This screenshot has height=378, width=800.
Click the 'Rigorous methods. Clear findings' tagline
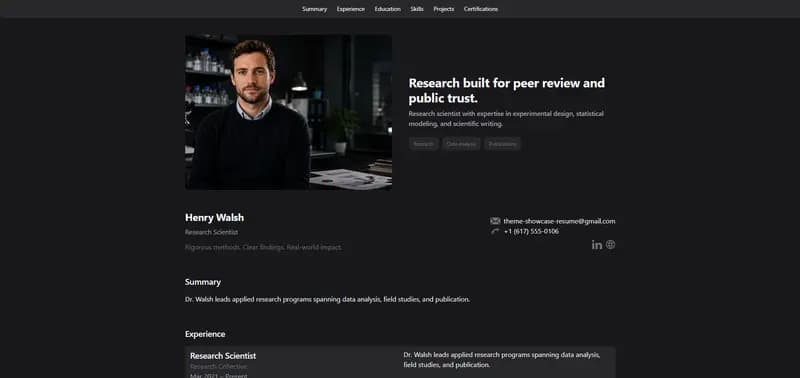[x=263, y=247]
